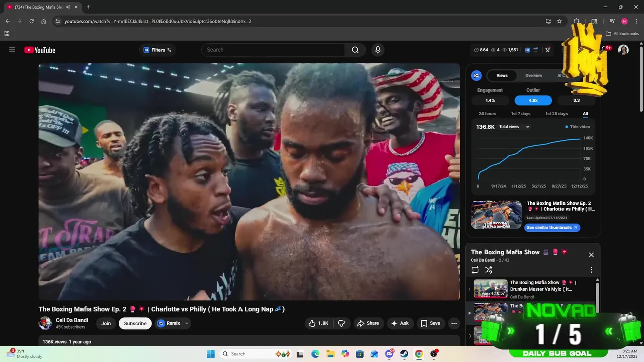This screenshot has width=644, height=362.
Task: Open All Bookmarks folder
Action: tap(622, 34)
